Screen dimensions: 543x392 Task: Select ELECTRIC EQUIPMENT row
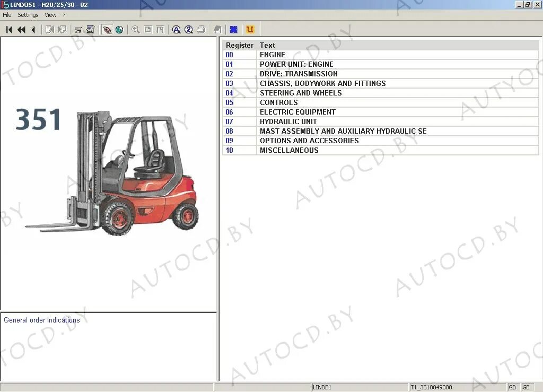[381, 112]
